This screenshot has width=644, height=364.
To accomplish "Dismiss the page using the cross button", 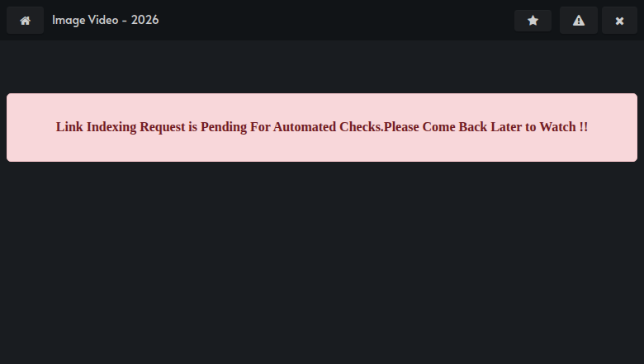I will [619, 21].
